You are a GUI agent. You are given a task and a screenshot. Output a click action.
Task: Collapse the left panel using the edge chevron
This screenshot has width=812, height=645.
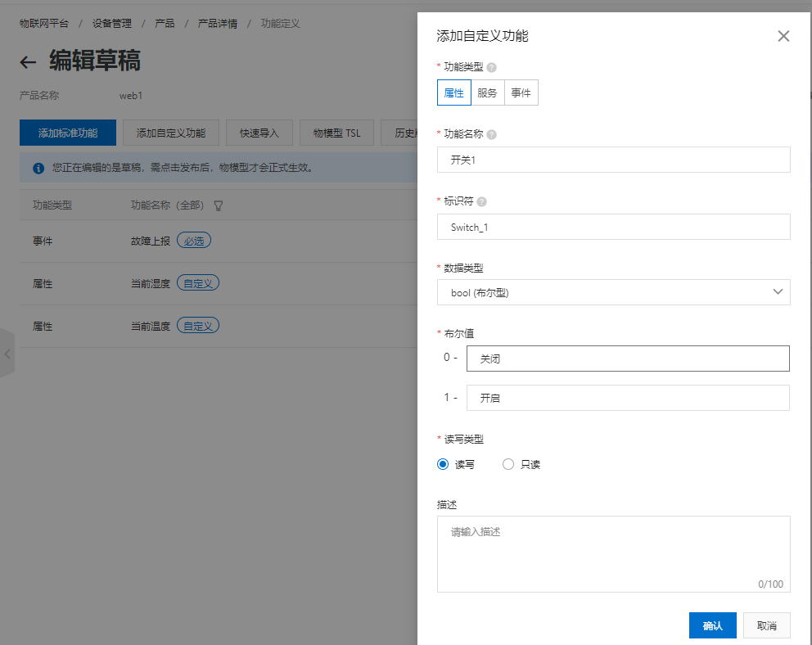(x=7, y=354)
